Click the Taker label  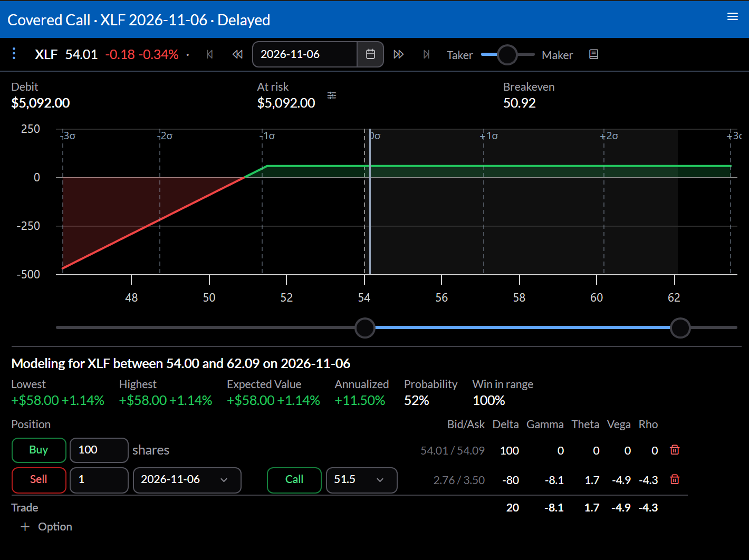(x=460, y=55)
